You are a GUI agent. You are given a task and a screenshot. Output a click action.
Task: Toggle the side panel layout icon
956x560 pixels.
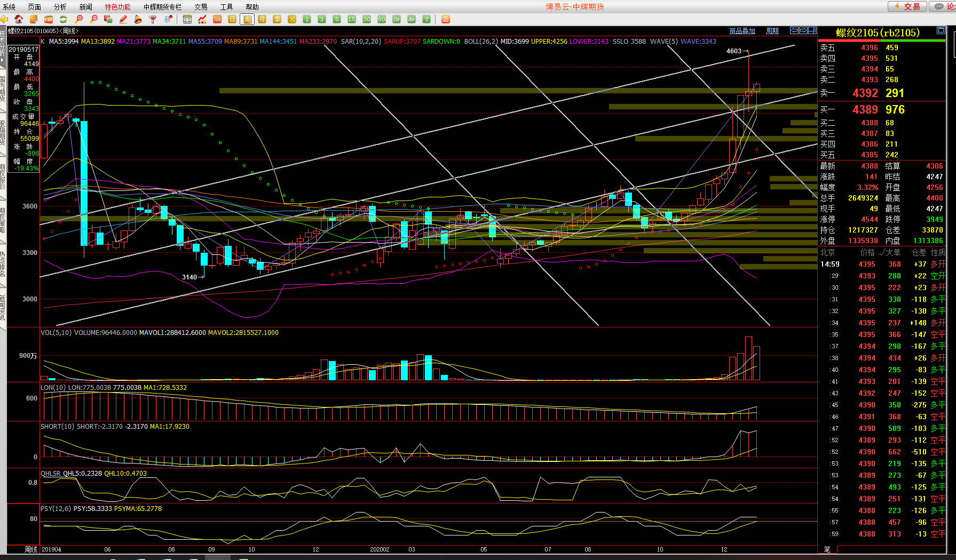pyautogui.click(x=812, y=30)
